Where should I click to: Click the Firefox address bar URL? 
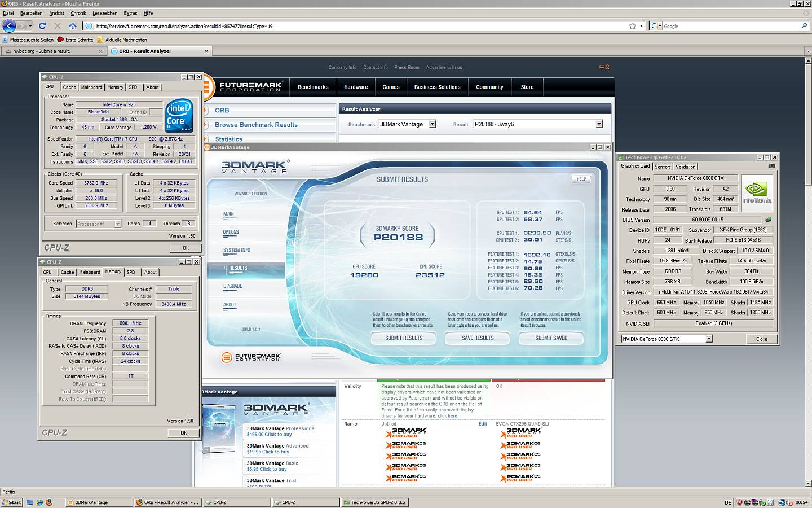pos(361,26)
